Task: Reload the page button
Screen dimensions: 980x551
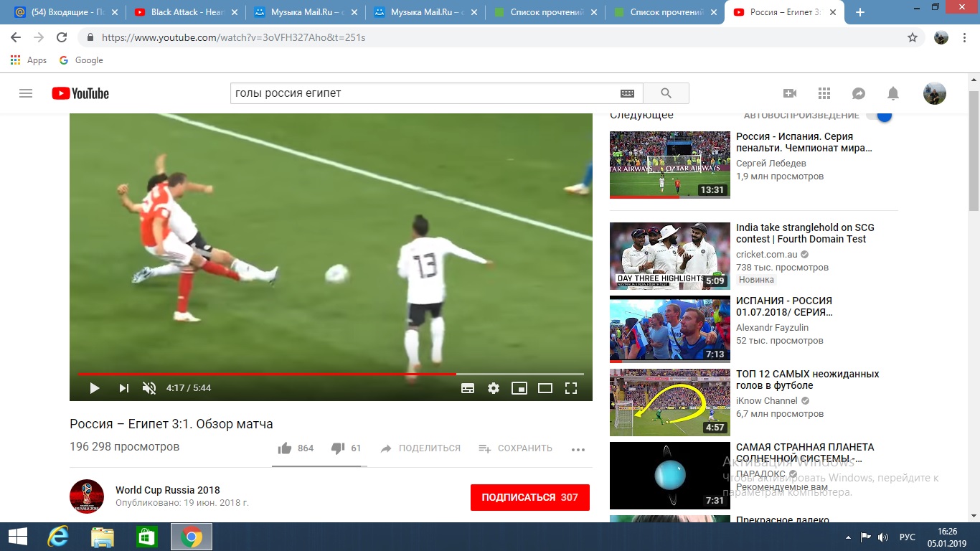Action: [x=62, y=37]
